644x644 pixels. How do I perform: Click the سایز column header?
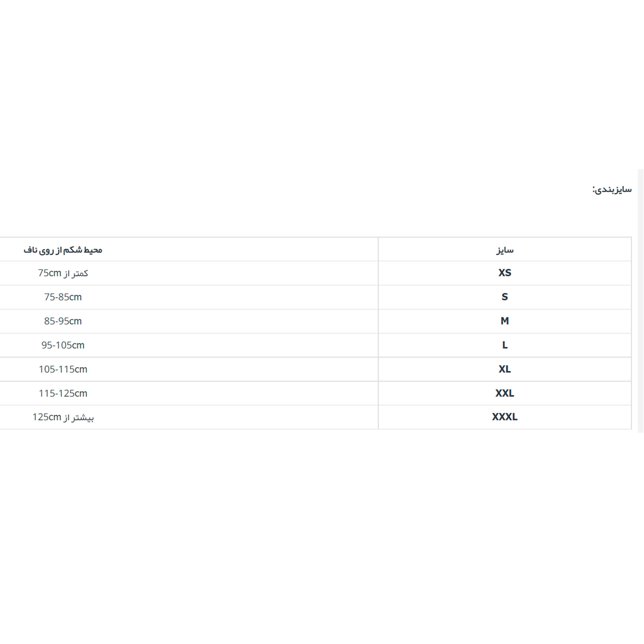504,250
